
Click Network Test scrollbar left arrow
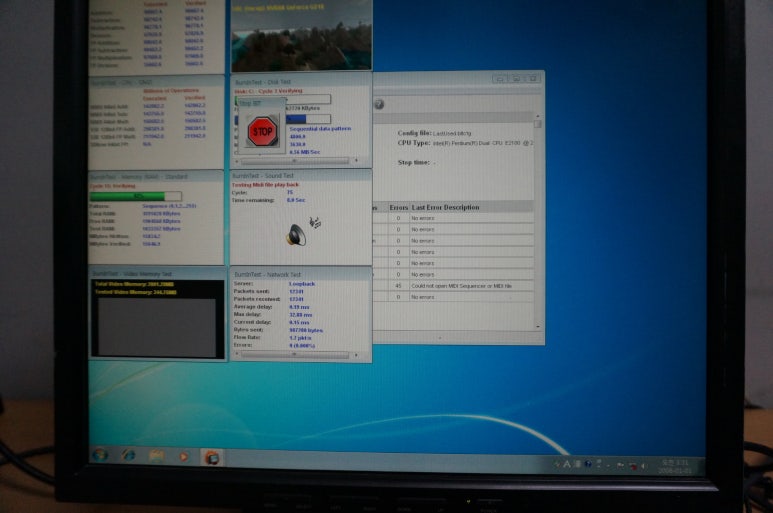coord(236,354)
